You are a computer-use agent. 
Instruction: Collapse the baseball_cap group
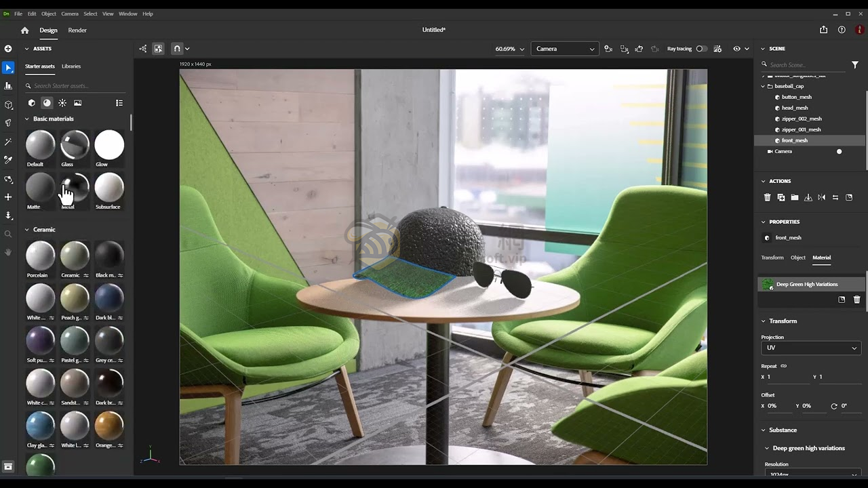click(763, 87)
